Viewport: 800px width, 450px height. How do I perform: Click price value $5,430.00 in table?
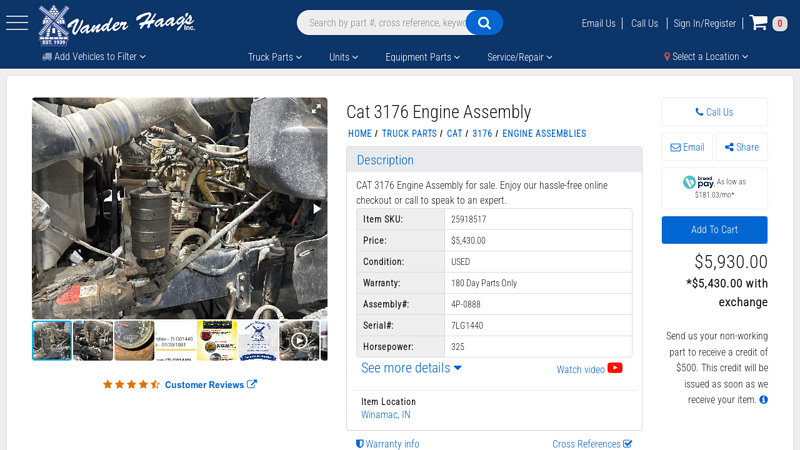(x=468, y=240)
